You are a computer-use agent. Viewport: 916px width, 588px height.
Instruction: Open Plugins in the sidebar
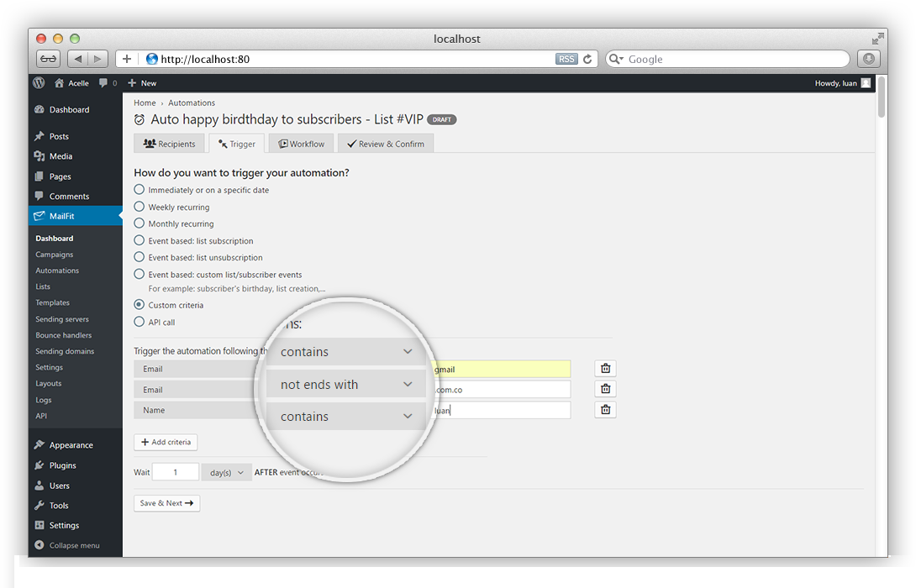coord(62,465)
